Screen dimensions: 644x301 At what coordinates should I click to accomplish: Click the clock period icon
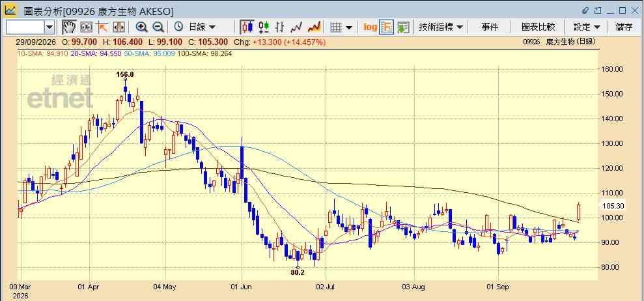[178, 27]
